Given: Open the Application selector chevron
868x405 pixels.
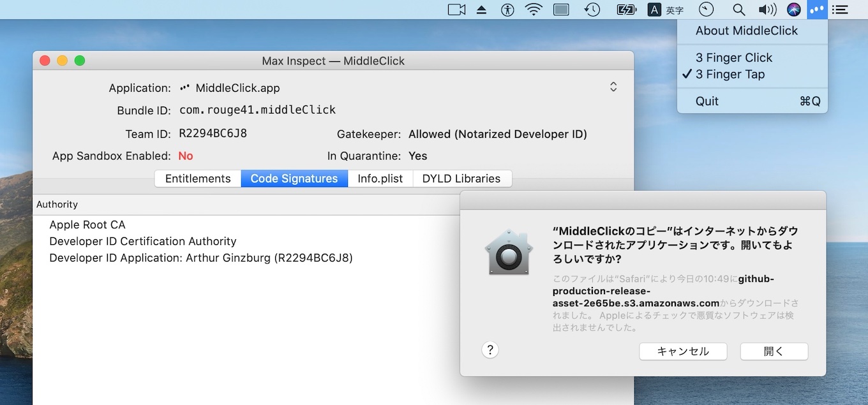Looking at the screenshot, I should pos(613,87).
